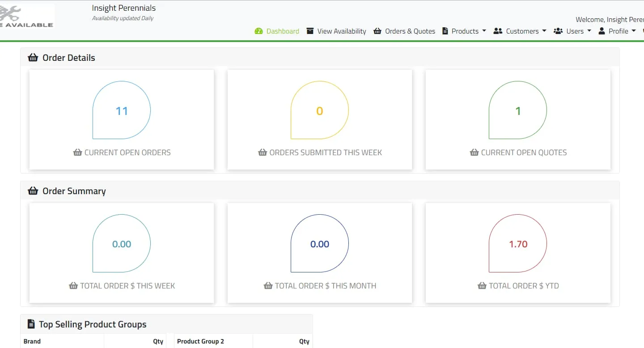Click the Brand column header
The width and height of the screenshot is (644, 348).
(x=32, y=341)
